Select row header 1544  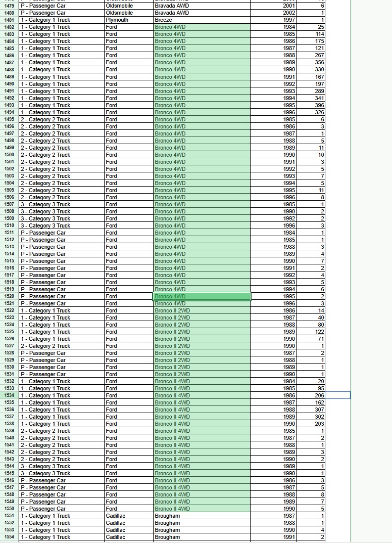click(x=9, y=467)
